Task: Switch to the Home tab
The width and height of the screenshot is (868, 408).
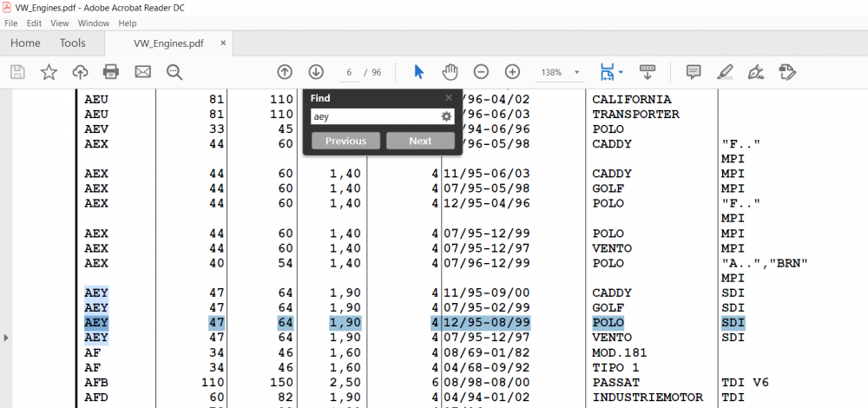Action: pyautogui.click(x=25, y=43)
